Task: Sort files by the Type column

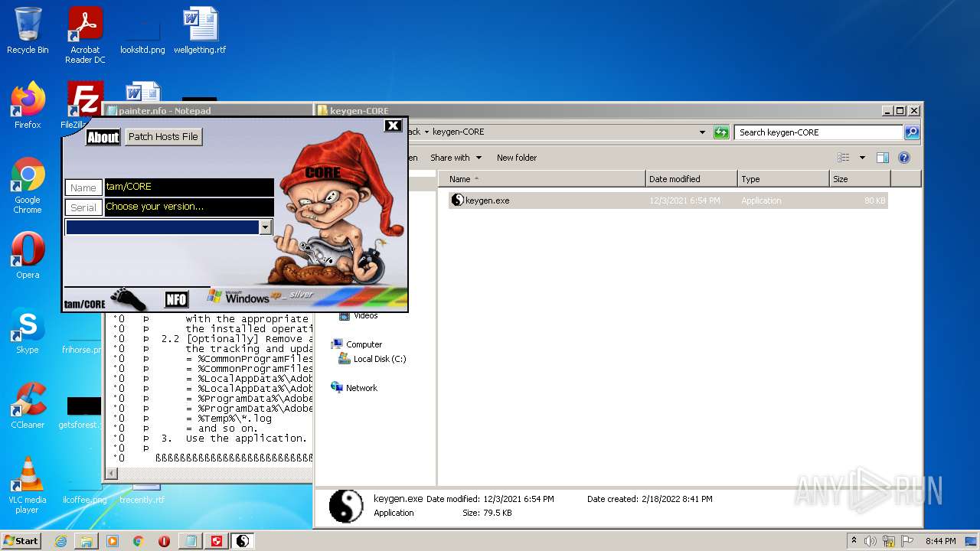Action: pos(784,179)
